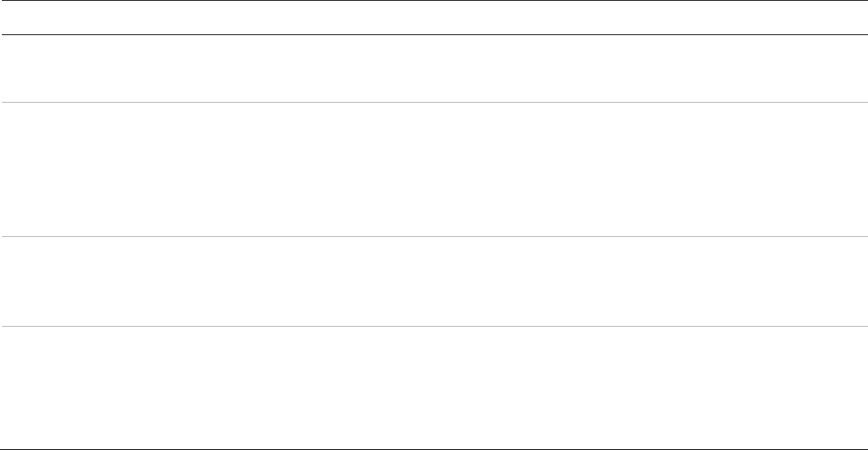Click the left end of the first body row
Viewport: 868px width, 450px height.
[x=11, y=69]
